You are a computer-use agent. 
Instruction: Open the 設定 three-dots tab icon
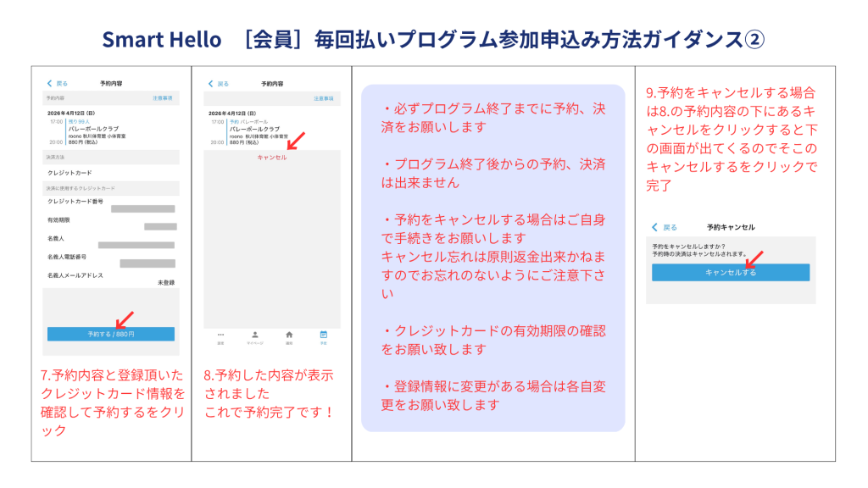pyautogui.click(x=220, y=335)
